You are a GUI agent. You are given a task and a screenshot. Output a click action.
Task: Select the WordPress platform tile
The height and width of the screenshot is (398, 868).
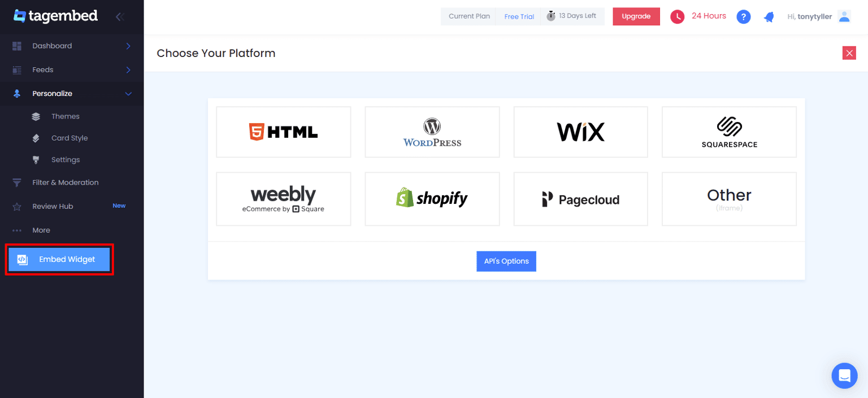(432, 132)
